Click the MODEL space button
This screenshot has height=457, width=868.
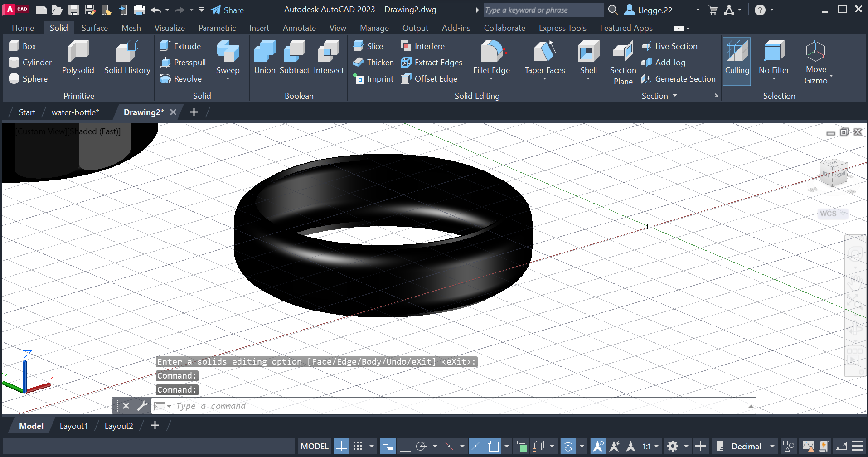(x=315, y=446)
